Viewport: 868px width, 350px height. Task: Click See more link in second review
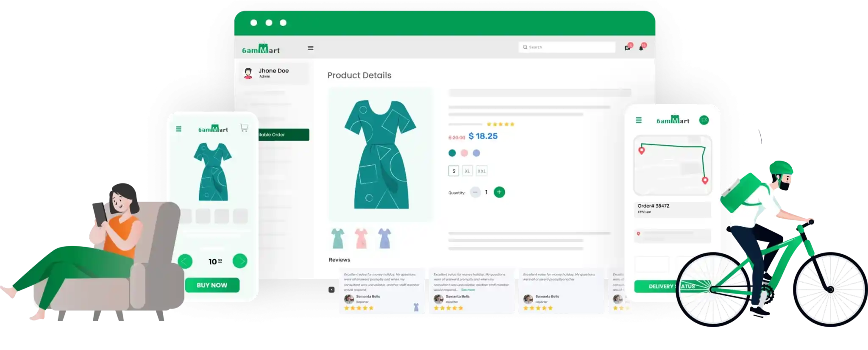468,290
